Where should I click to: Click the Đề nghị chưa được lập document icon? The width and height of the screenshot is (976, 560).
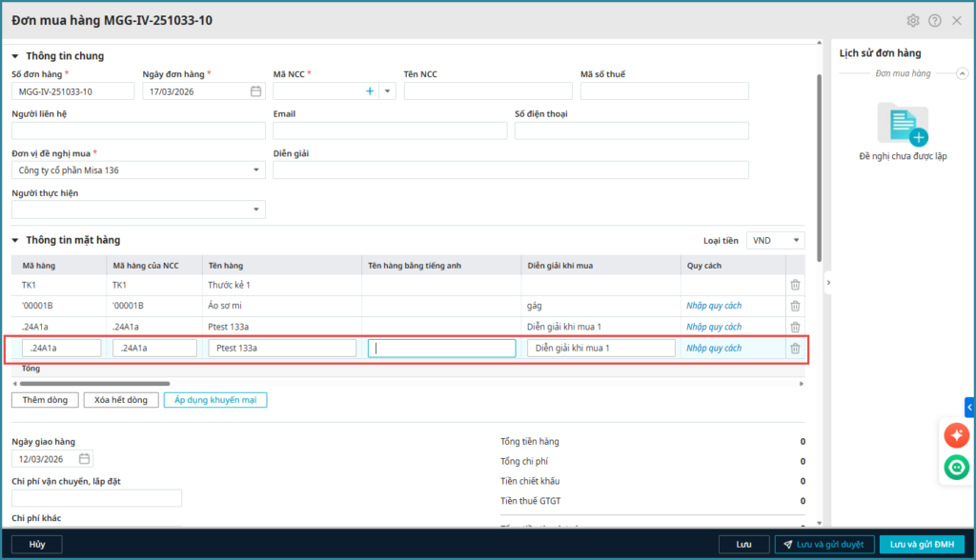(x=903, y=124)
